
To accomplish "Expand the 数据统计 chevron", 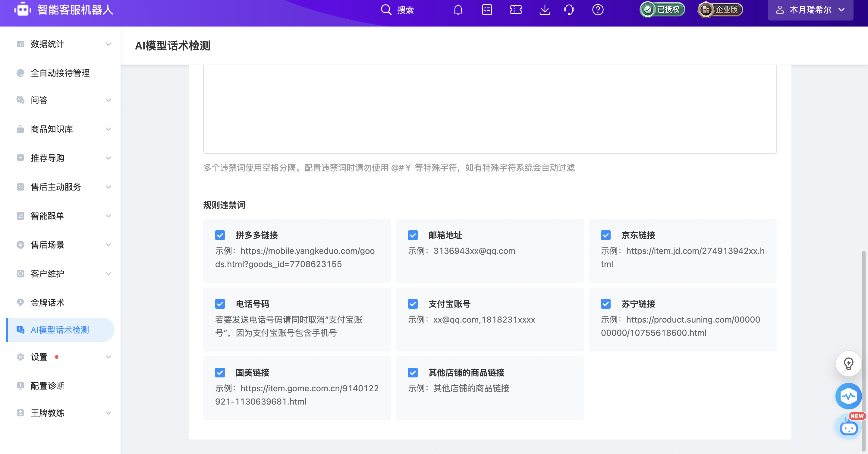I will coord(108,44).
